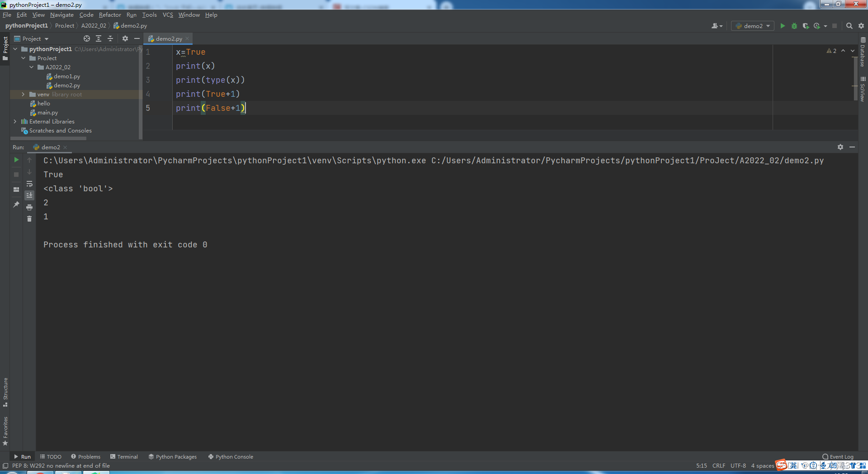Screen dimensions: 868x474
Task: Click A2022_02 in the breadcrumb
Action: [94, 26]
